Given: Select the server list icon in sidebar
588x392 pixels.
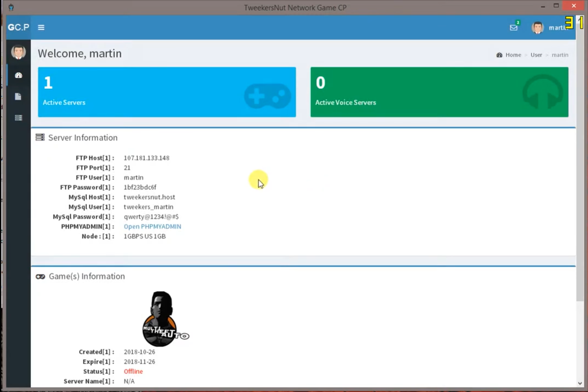Looking at the screenshot, I should [19, 118].
